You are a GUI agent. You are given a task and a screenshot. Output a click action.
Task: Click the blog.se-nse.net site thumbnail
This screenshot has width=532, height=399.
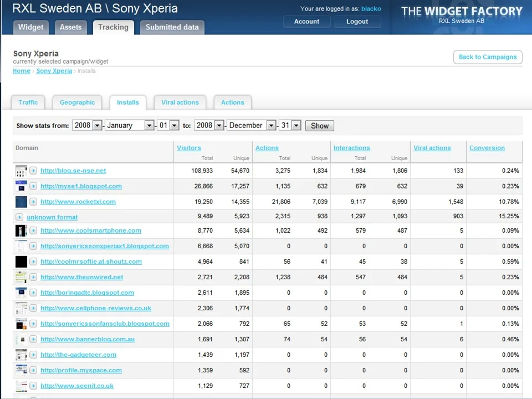pyautogui.click(x=21, y=171)
